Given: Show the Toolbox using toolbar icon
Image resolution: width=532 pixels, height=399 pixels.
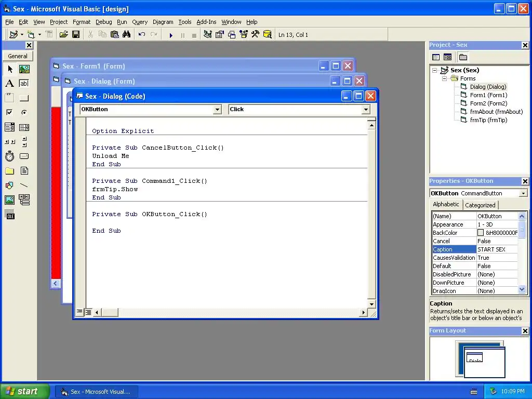Looking at the screenshot, I should pos(256,35).
